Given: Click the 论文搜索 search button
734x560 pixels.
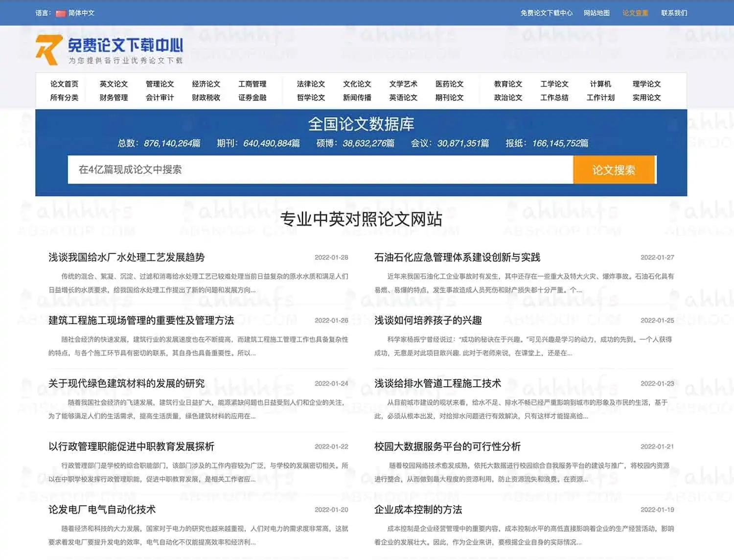Looking at the screenshot, I should 615,169.
